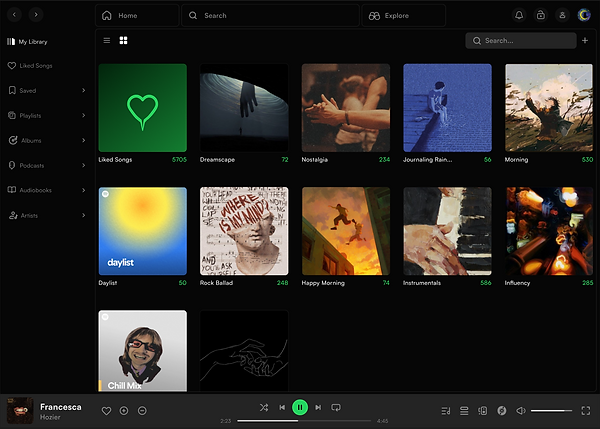Image resolution: width=600 pixels, height=429 pixels.
Task: Expand the Albums section chevron
Action: 83,140
